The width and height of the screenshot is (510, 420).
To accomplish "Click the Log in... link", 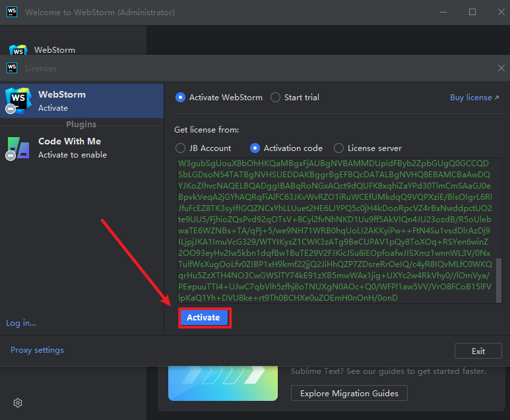I will tap(21, 323).
